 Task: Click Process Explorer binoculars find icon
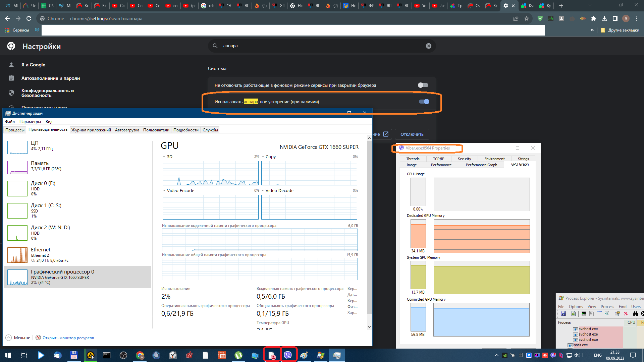pos(635,314)
